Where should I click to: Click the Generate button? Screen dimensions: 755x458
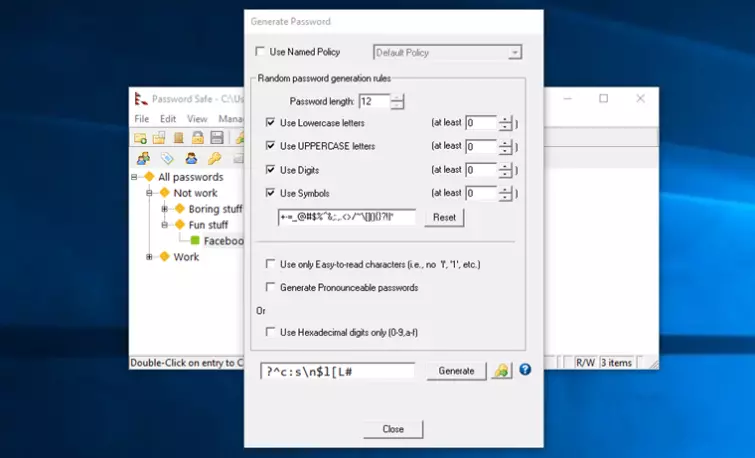click(456, 371)
